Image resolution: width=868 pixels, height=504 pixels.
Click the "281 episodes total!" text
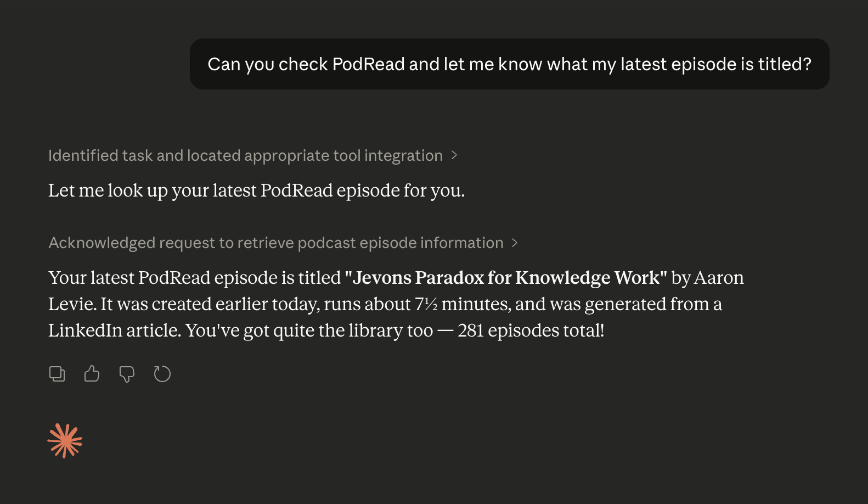[x=531, y=331]
